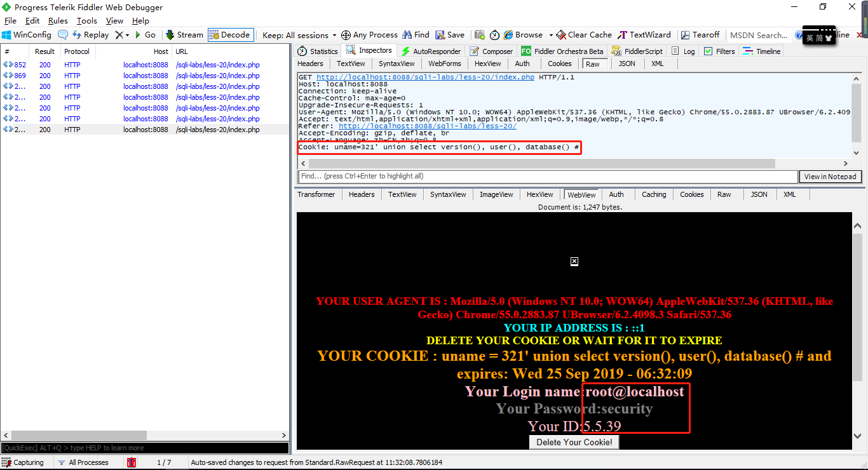Click the red breakpoint icon in status bar
868x470 pixels.
point(132,462)
